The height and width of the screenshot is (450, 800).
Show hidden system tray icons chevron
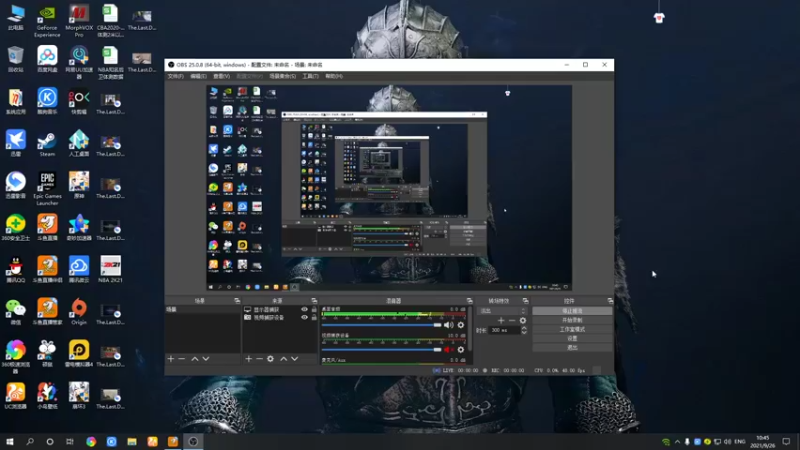click(677, 441)
